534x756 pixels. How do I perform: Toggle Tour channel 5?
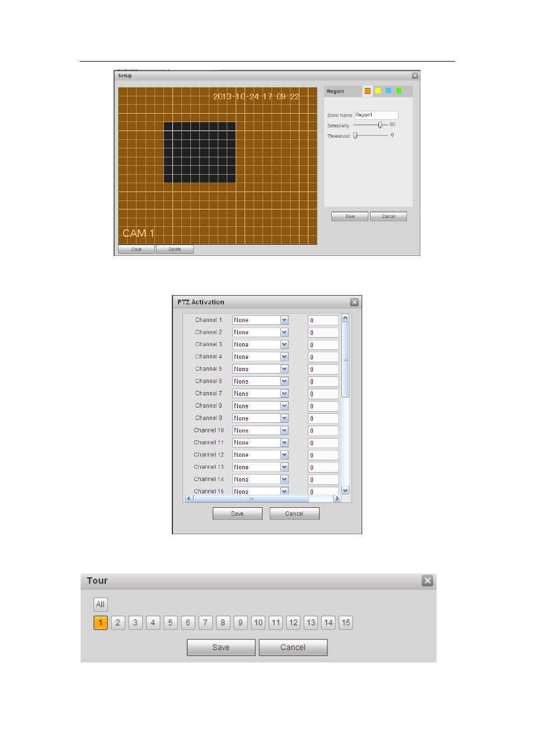tap(171, 623)
